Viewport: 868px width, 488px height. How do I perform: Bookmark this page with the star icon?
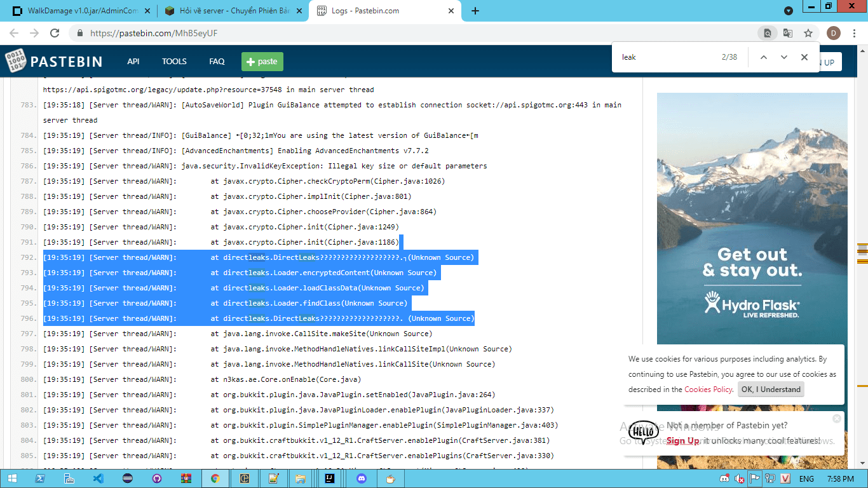pos(808,33)
